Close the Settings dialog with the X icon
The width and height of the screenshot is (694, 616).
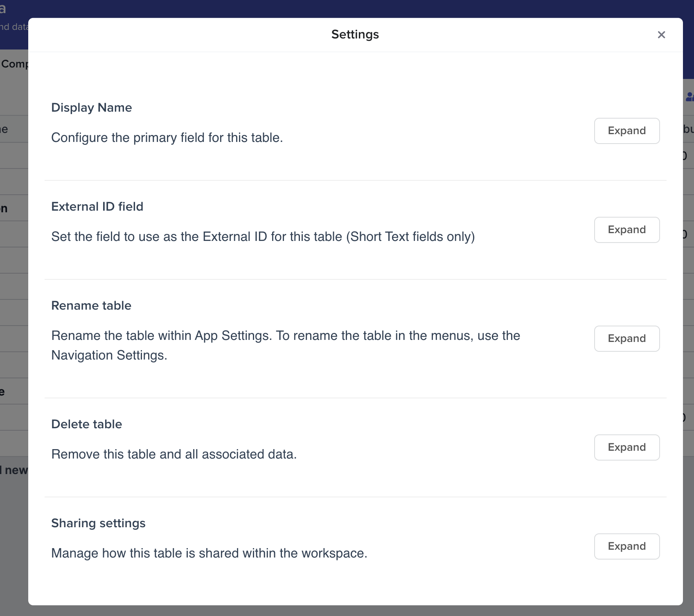[x=661, y=35]
